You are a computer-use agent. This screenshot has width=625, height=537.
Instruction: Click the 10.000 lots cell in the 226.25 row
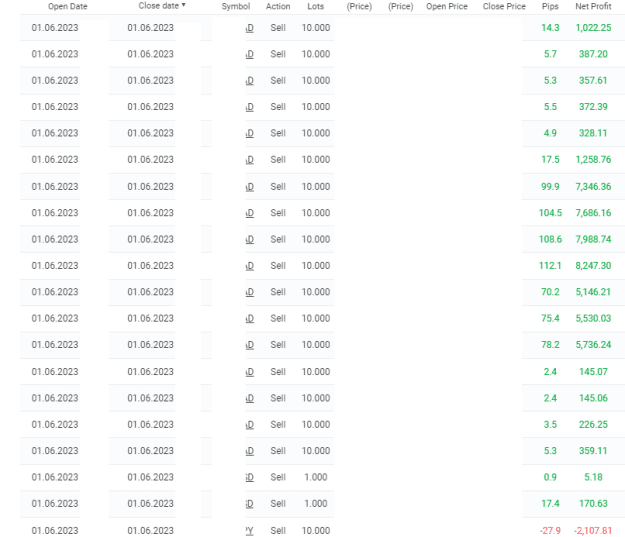tap(316, 424)
